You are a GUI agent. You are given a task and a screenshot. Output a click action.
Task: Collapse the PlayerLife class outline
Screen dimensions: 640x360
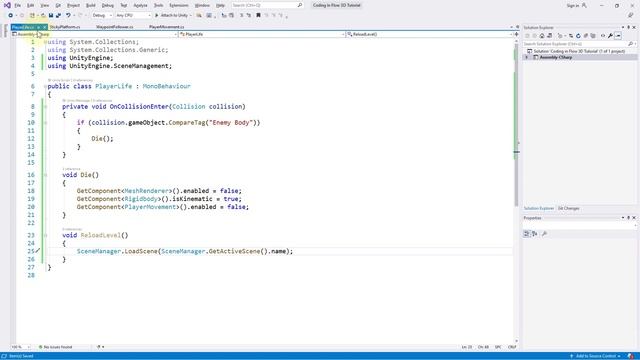click(45, 86)
